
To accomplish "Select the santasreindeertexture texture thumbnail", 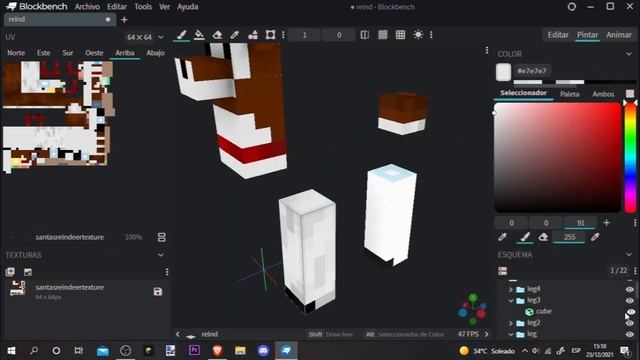I will pyautogui.click(x=18, y=289).
